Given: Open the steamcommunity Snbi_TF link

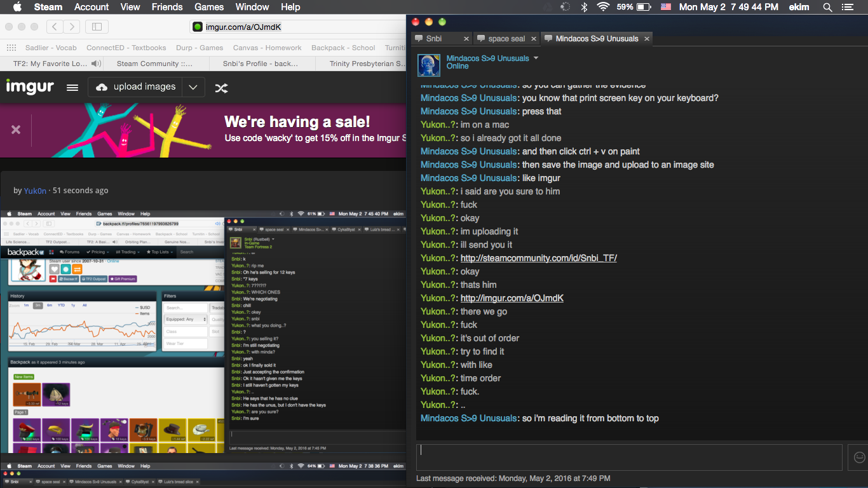Looking at the screenshot, I should click(x=538, y=258).
